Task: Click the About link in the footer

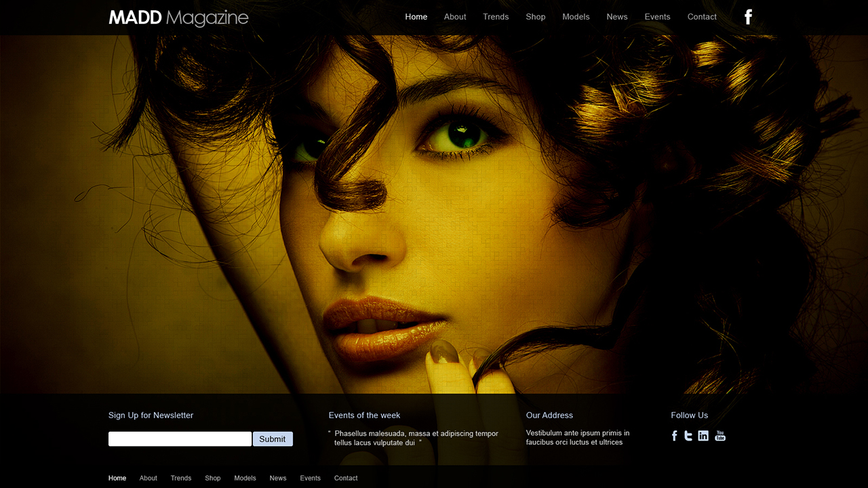Action: click(x=149, y=479)
